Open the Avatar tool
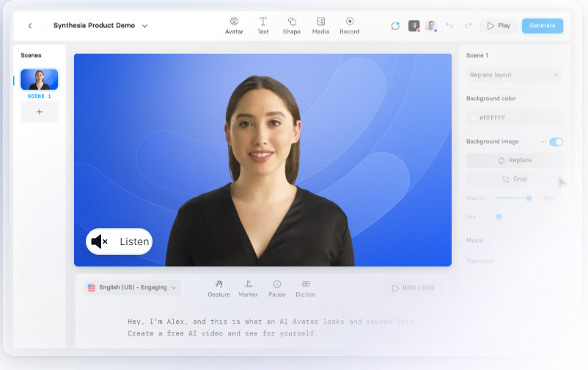 (x=234, y=26)
